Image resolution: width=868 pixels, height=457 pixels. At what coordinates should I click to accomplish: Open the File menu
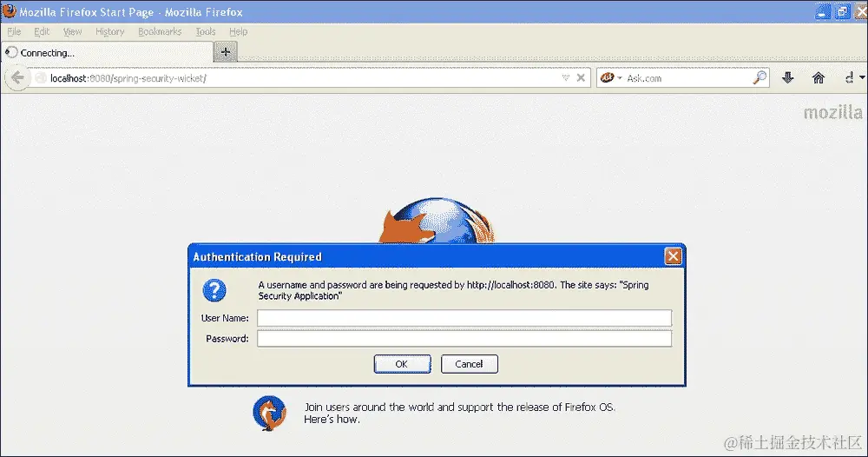[14, 31]
